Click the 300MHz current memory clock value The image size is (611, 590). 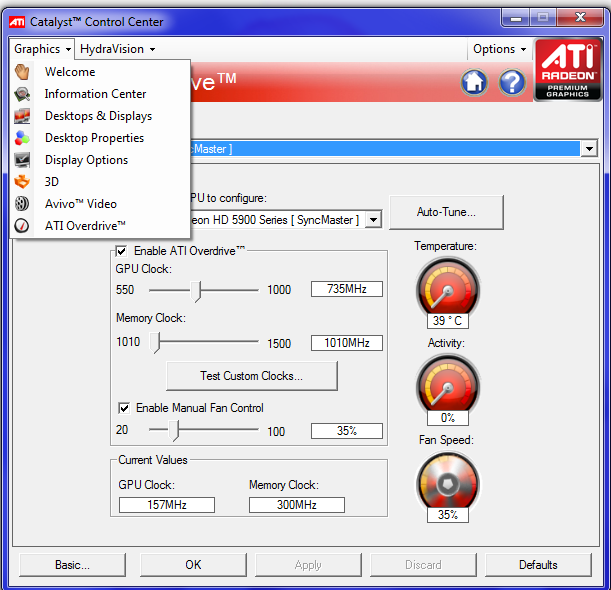coord(297,505)
